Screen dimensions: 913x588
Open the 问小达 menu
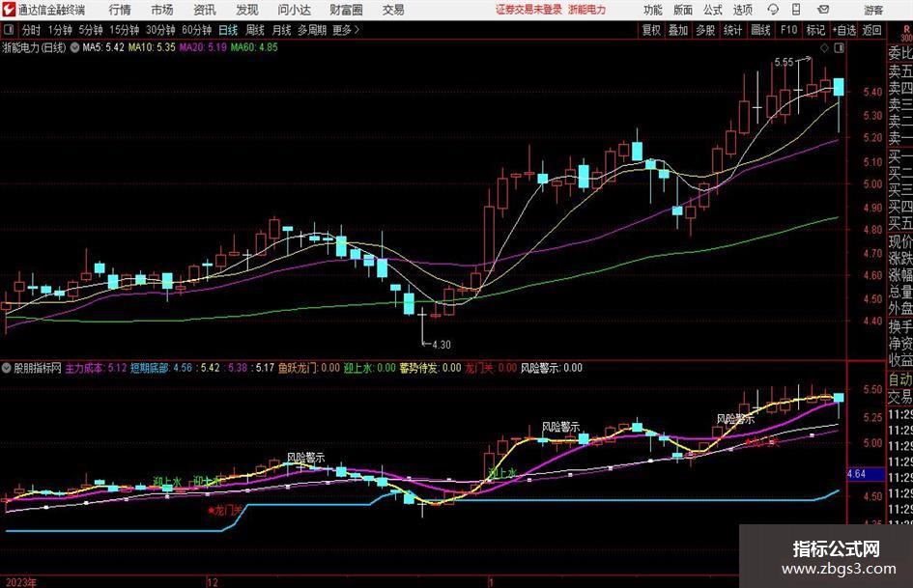tap(294, 10)
